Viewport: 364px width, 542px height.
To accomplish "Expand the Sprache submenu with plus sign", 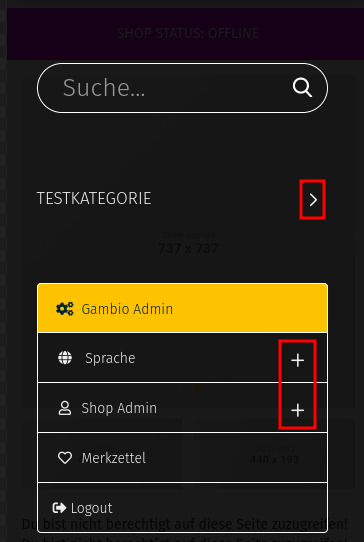I will pos(298,361).
